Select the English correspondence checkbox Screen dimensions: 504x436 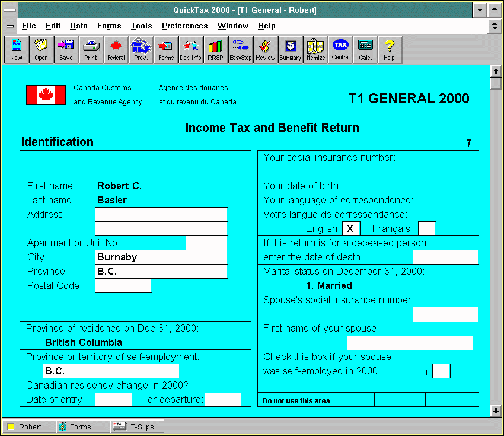[351, 228]
